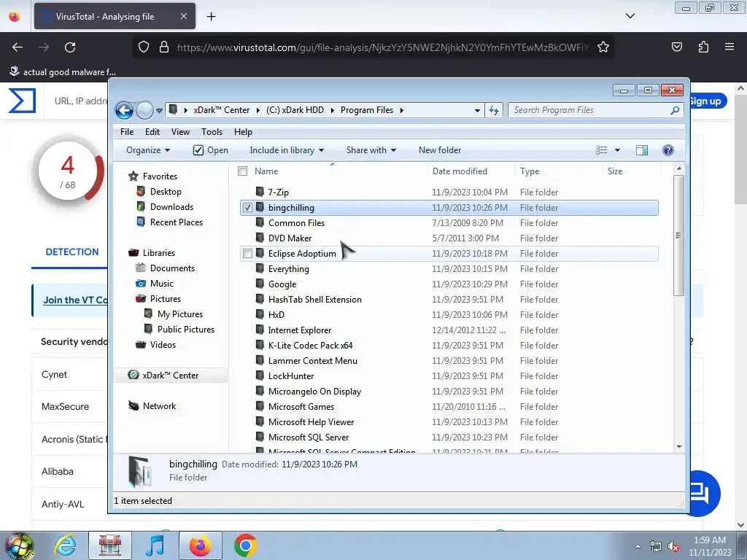Select the LockHunter folder row

point(449,376)
